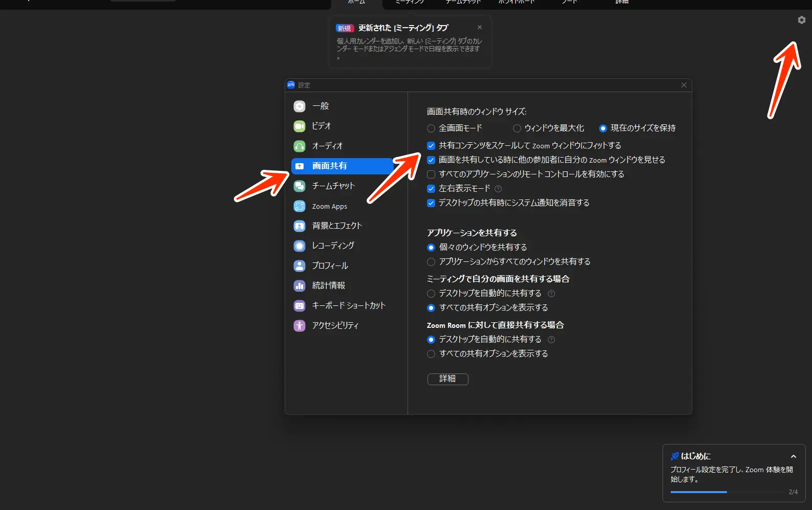
Task: Select 全画面モード window size option
Action: (431, 128)
